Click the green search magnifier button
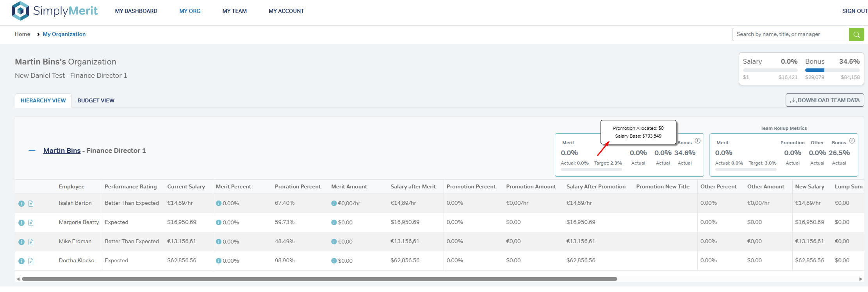The width and height of the screenshot is (868, 292). [x=856, y=34]
